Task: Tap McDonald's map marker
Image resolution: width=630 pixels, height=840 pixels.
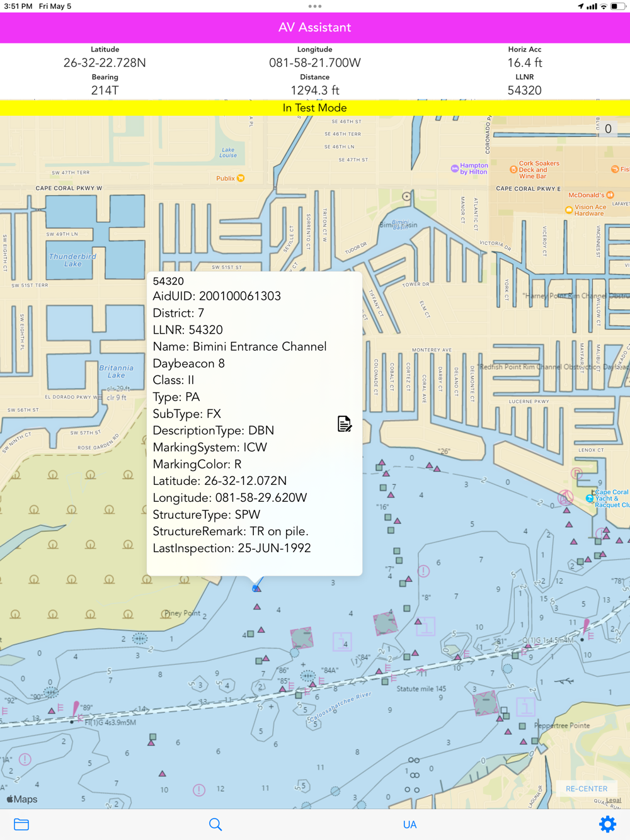Action: [610, 195]
